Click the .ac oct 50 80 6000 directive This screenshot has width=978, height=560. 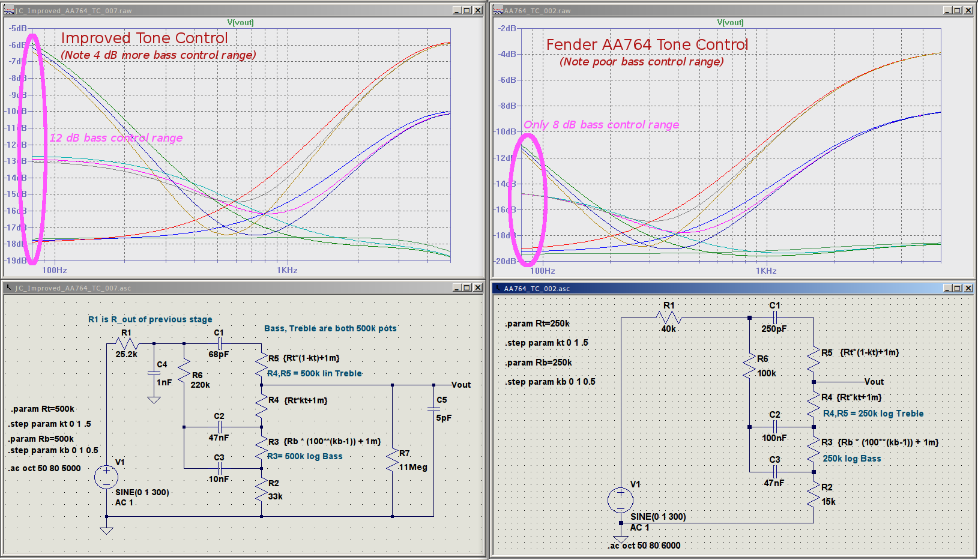tap(644, 546)
